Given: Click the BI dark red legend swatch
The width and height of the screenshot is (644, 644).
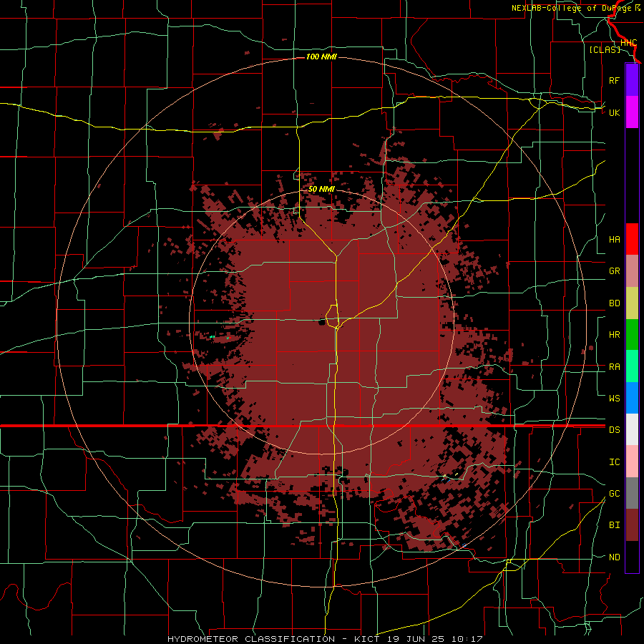Looking at the screenshot, I should [x=632, y=525].
